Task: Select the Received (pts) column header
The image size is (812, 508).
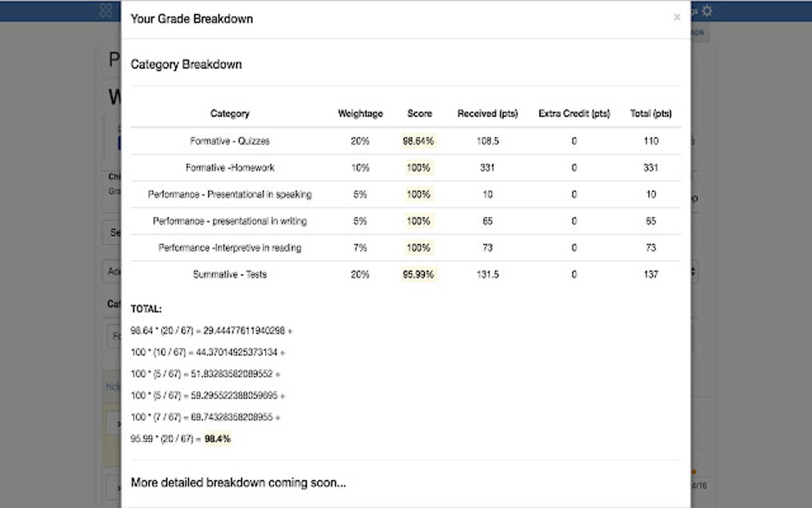Action: pyautogui.click(x=486, y=113)
